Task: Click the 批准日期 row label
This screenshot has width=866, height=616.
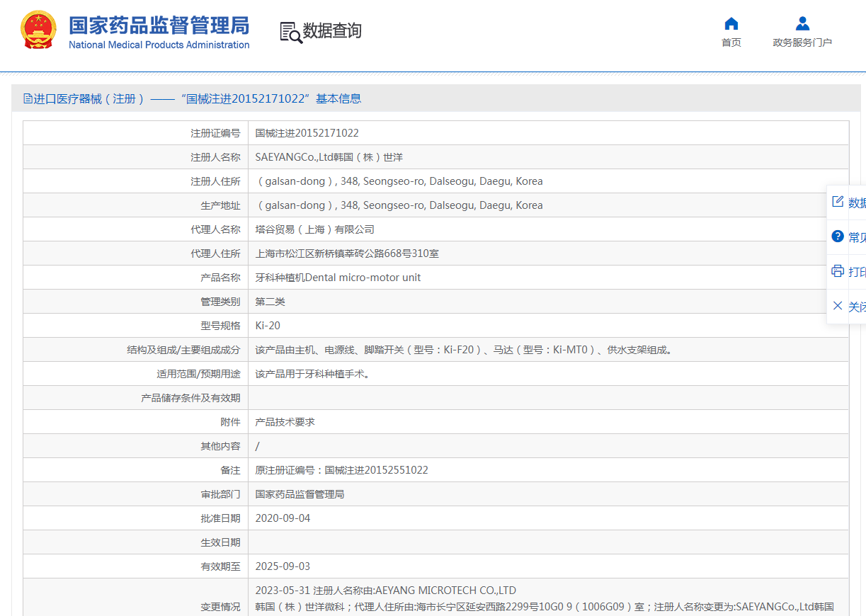Action: coord(220,518)
